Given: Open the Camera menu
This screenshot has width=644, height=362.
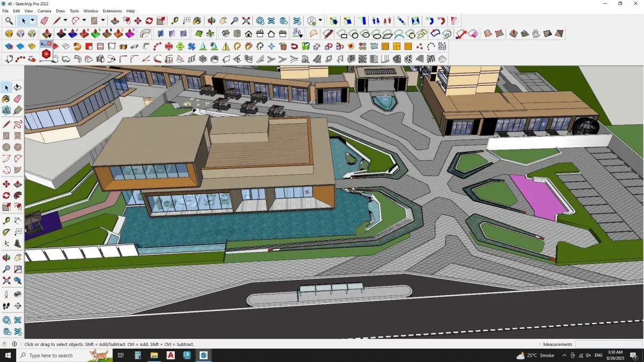Looking at the screenshot, I should point(45,11).
